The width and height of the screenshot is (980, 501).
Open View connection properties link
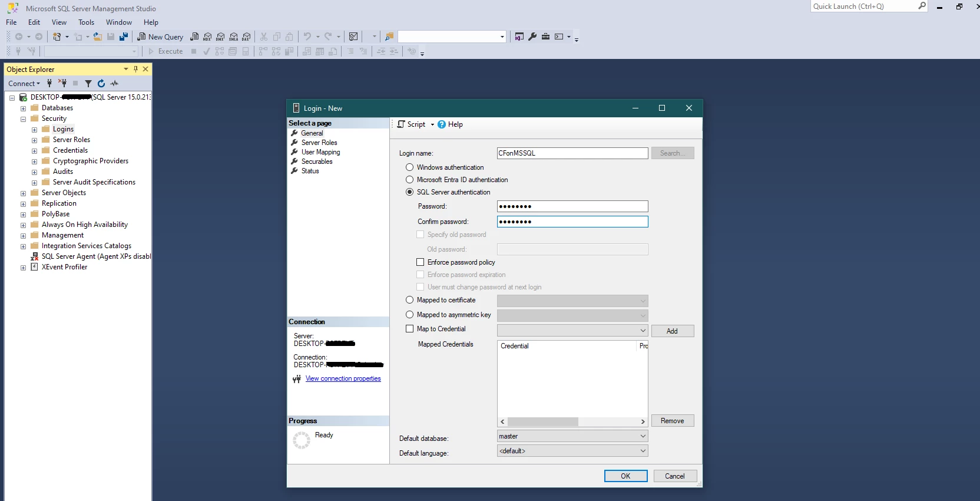(343, 378)
